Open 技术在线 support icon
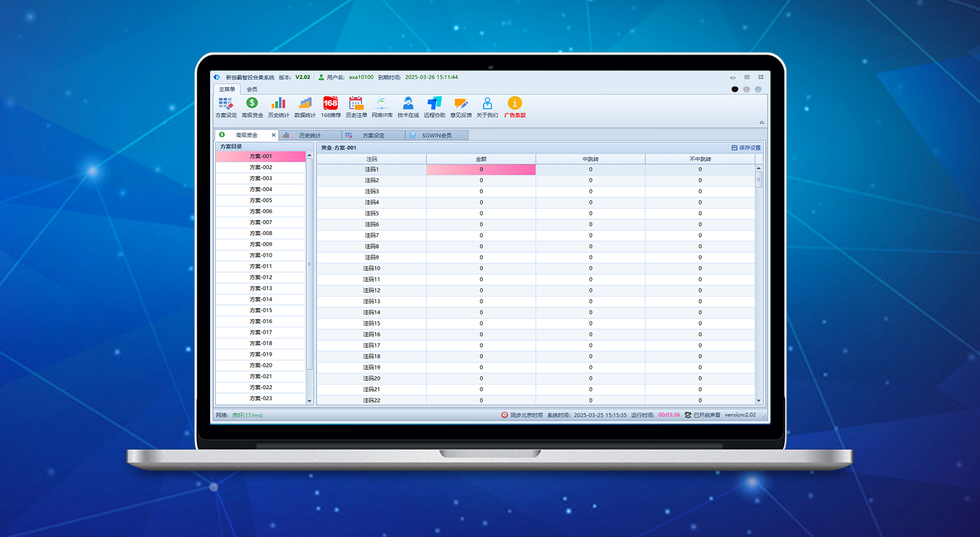The width and height of the screenshot is (980, 537). 408,106
